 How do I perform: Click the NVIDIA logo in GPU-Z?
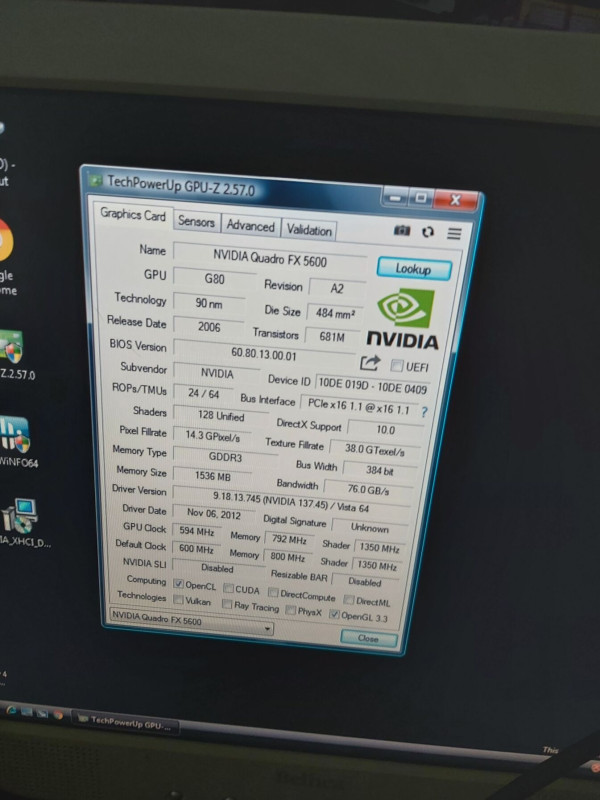tap(404, 319)
